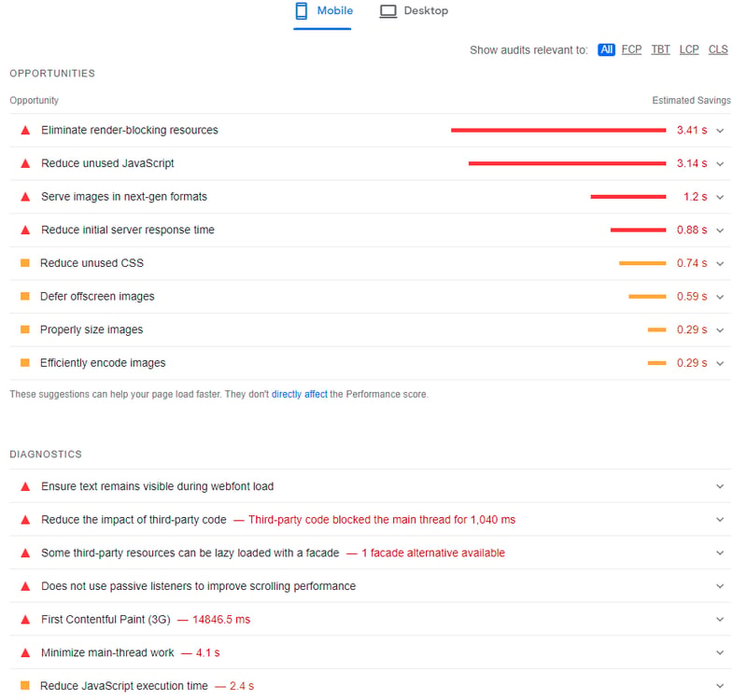This screenshot has width=747, height=700.
Task: Click the '4.1 s' main-thread value
Action: (207, 652)
